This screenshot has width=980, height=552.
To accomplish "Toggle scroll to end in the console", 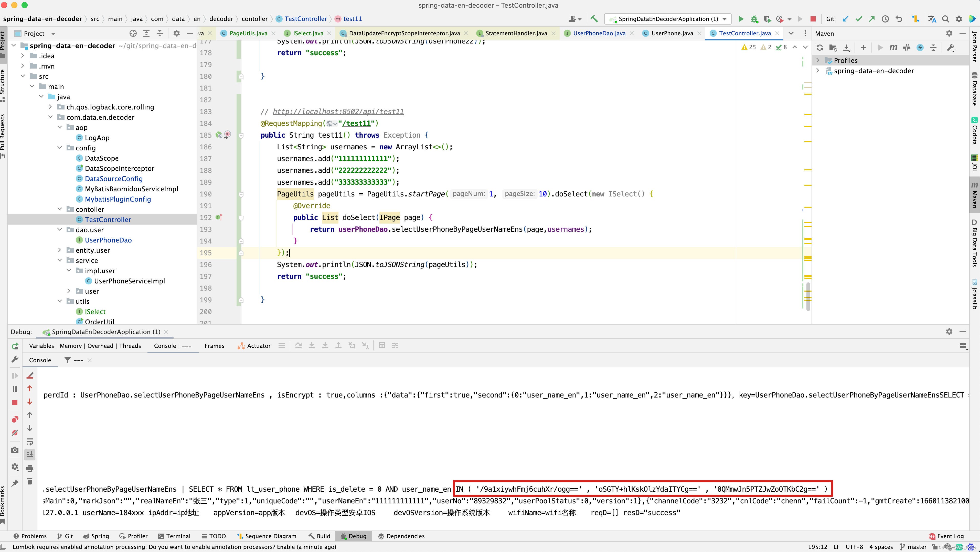I will 30,454.
